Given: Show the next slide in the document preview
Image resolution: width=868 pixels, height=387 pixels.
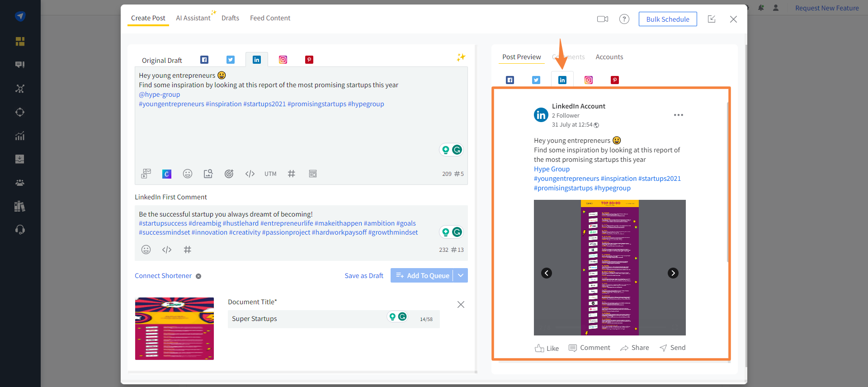Looking at the screenshot, I should click(673, 273).
